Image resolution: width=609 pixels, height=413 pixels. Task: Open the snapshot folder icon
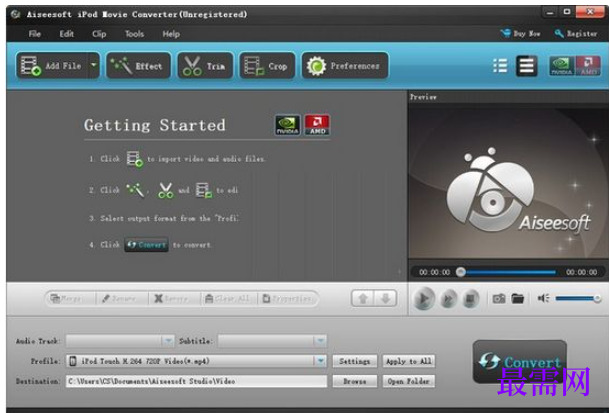pyautogui.click(x=518, y=298)
